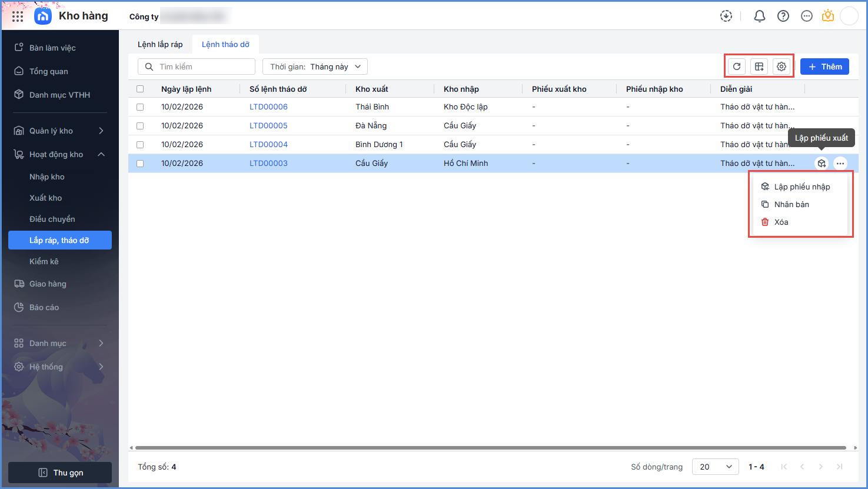Open the LTD00005 order link
The image size is (868, 489).
268,125
